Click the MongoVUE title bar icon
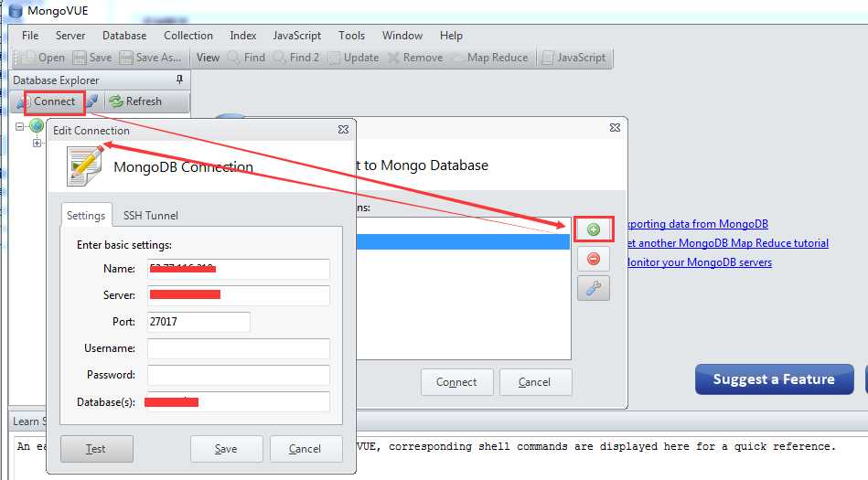Image resolution: width=868 pixels, height=480 pixels. pyautogui.click(x=16, y=11)
